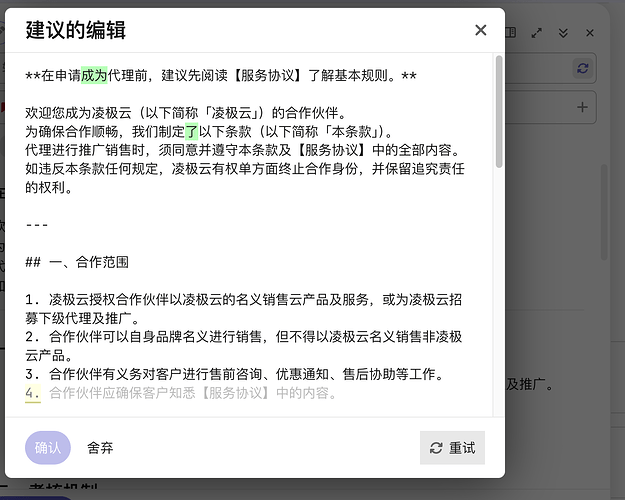This screenshot has width=625, height=500.
Task: Click the background page scrollbar at right
Action: tap(604, 211)
